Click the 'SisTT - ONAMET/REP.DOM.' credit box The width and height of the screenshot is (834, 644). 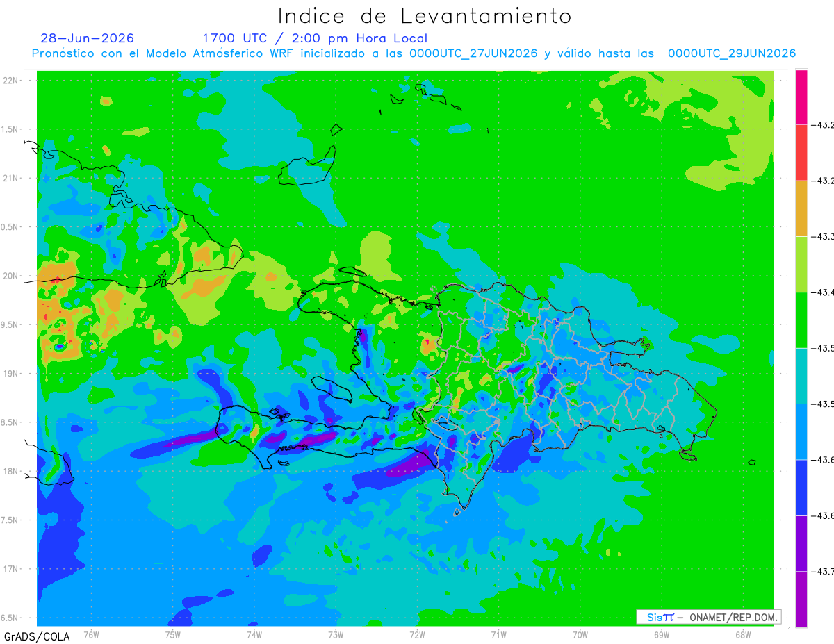(x=710, y=617)
